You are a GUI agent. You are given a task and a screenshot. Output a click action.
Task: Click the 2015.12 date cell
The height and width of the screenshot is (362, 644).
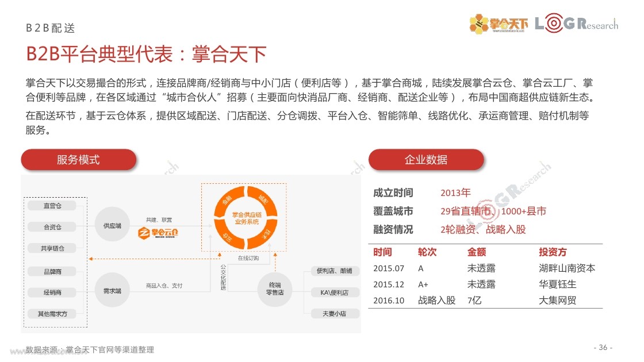pyautogui.click(x=389, y=284)
